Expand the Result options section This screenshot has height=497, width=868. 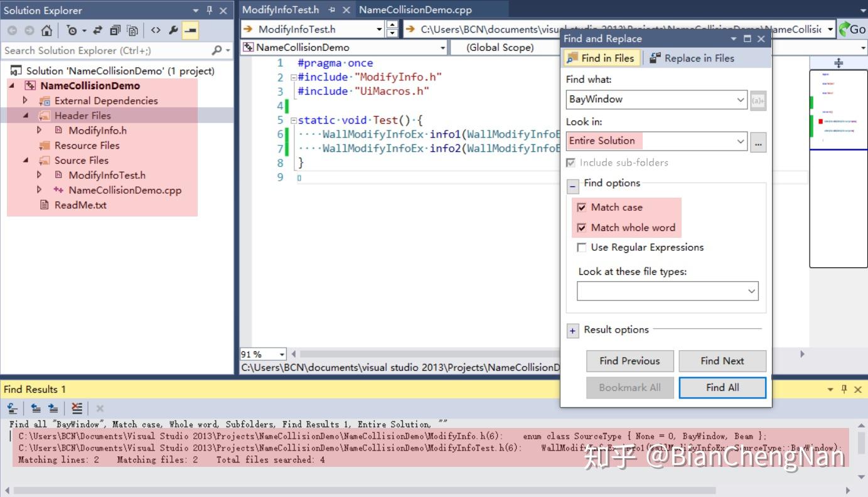click(x=572, y=329)
